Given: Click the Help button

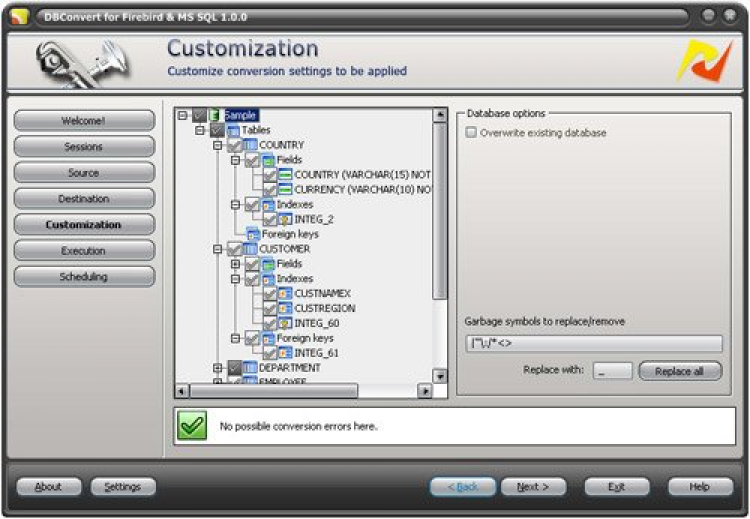Looking at the screenshot, I should (x=700, y=487).
